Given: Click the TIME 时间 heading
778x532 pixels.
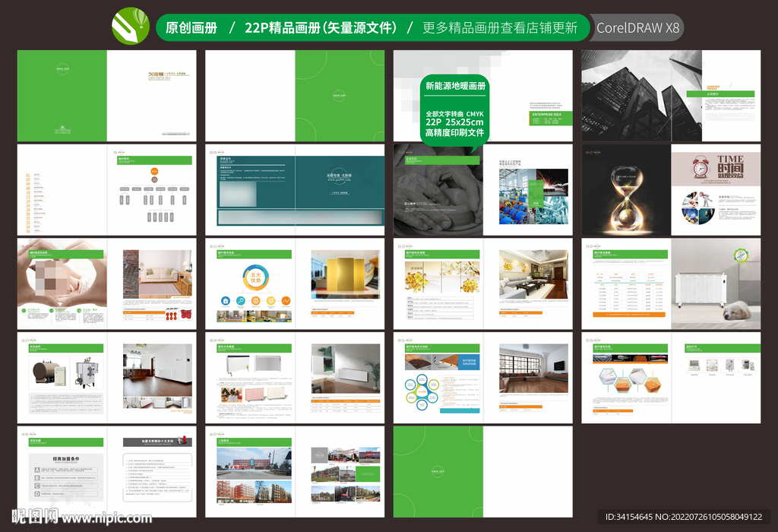Looking at the screenshot, I should (730, 166).
